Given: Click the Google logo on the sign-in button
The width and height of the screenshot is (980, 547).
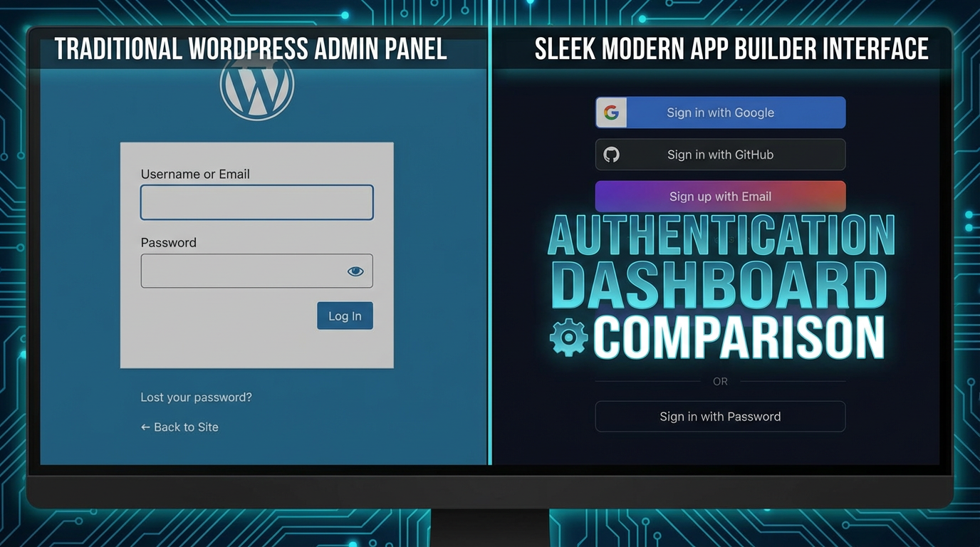Looking at the screenshot, I should click(x=611, y=112).
